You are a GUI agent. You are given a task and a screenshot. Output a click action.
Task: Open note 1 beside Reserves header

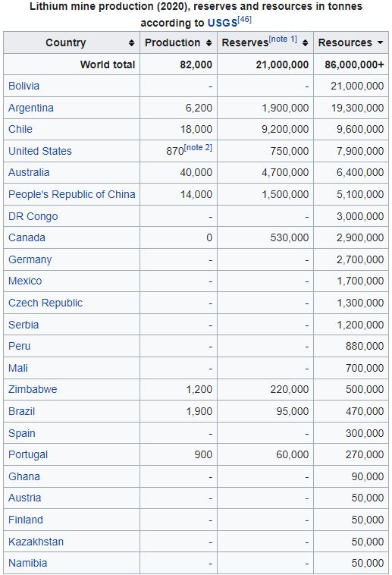pyautogui.click(x=283, y=39)
